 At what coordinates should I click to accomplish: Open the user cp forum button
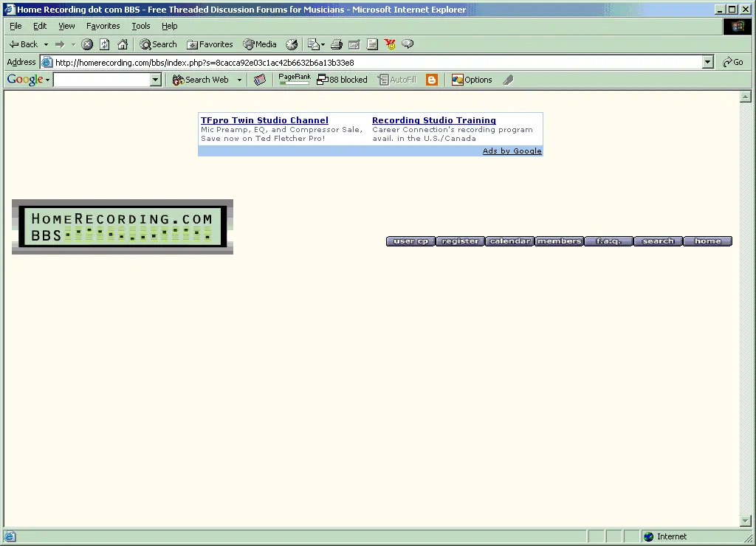pos(410,241)
